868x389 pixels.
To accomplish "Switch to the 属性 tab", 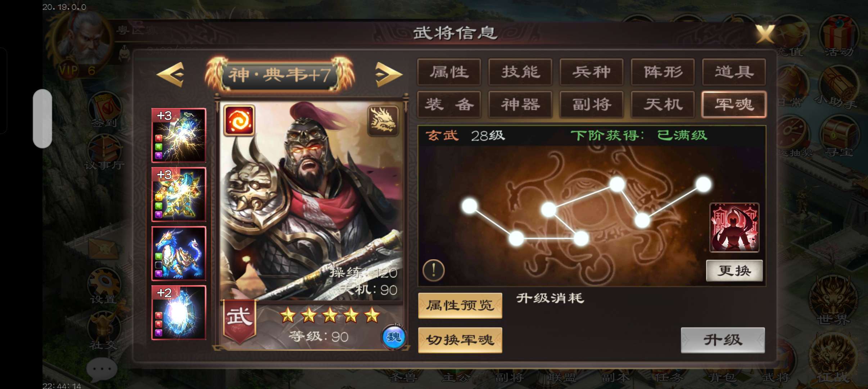I will (449, 72).
